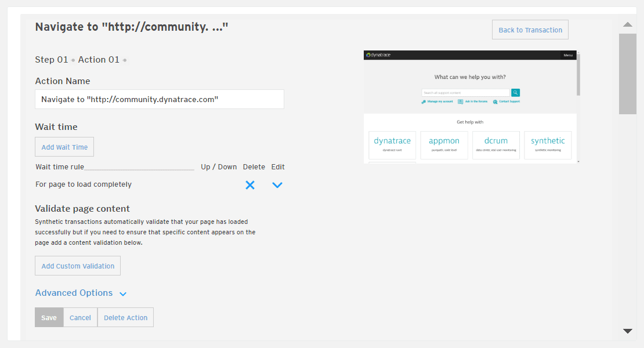Image resolution: width=644 pixels, height=348 pixels.
Task: Click dynatrace logo in preview header
Action: [x=378, y=55]
